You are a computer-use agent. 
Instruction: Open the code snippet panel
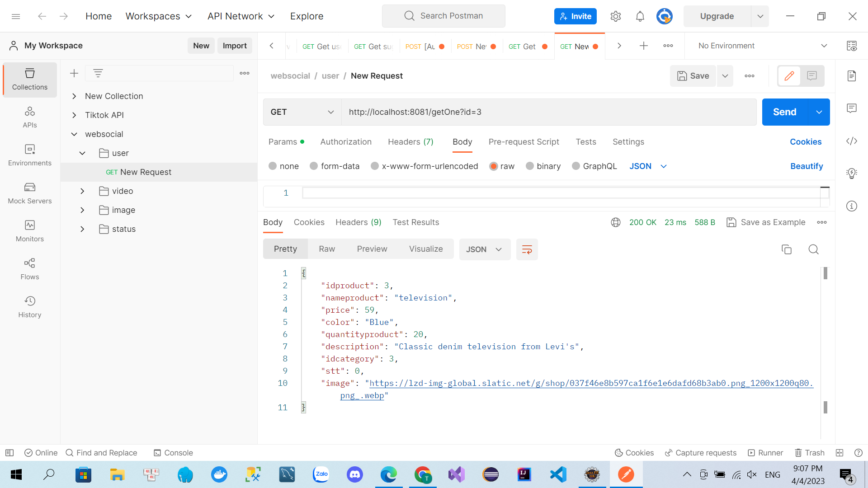coord(852,141)
